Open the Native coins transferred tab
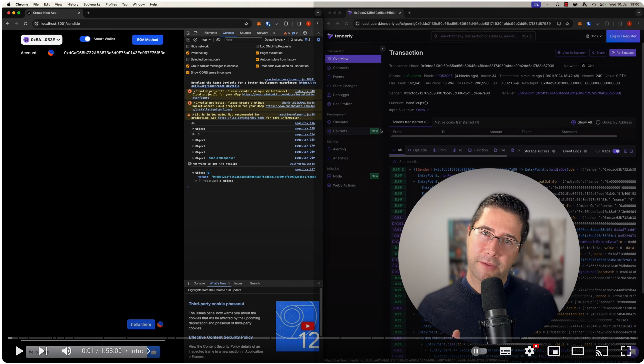This screenshot has height=364, width=644. 456,122
